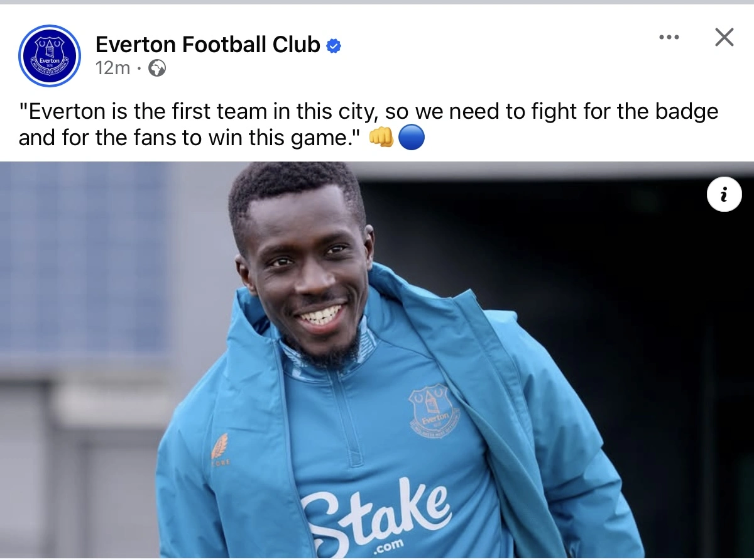
Task: Open the Everton crest profile picture
Action: 50,56
